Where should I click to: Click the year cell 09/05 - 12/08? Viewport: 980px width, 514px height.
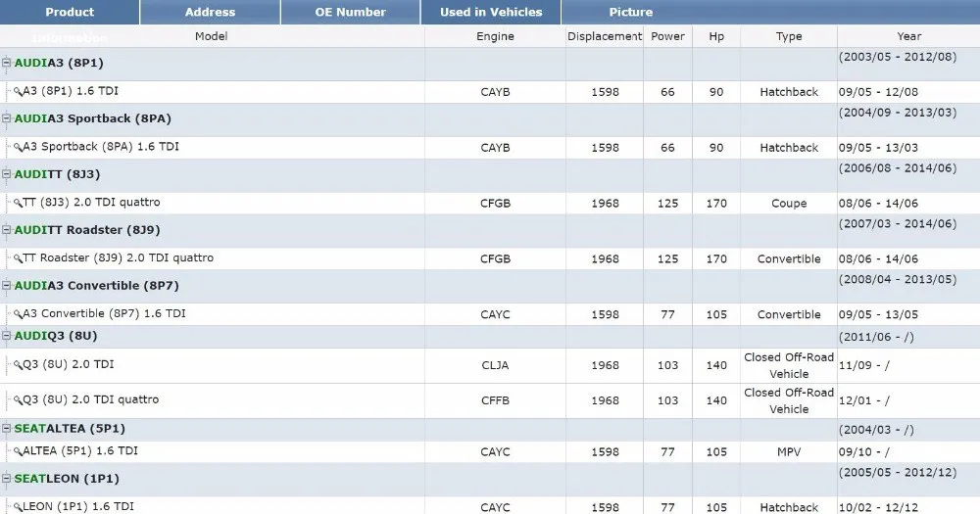[x=878, y=92]
